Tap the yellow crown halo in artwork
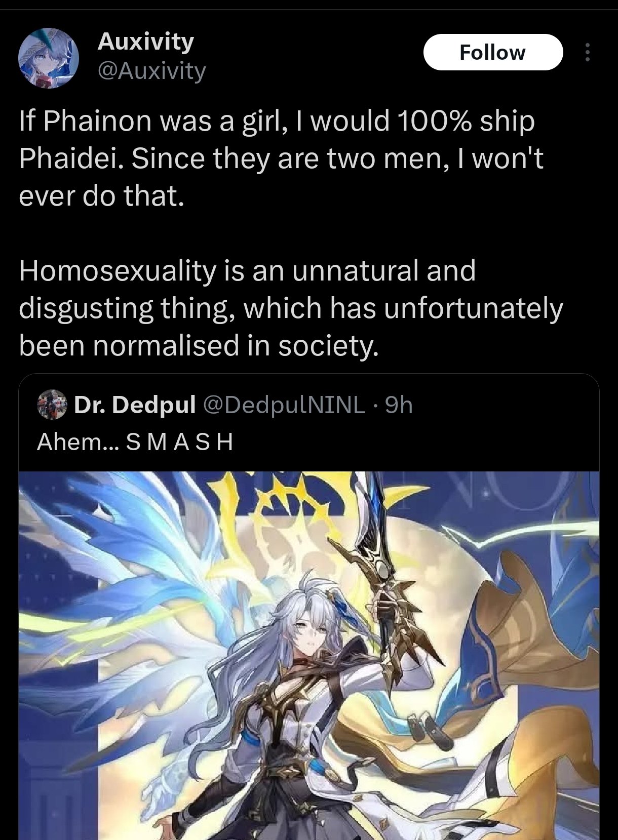This screenshot has width=618, height=840. [284, 511]
